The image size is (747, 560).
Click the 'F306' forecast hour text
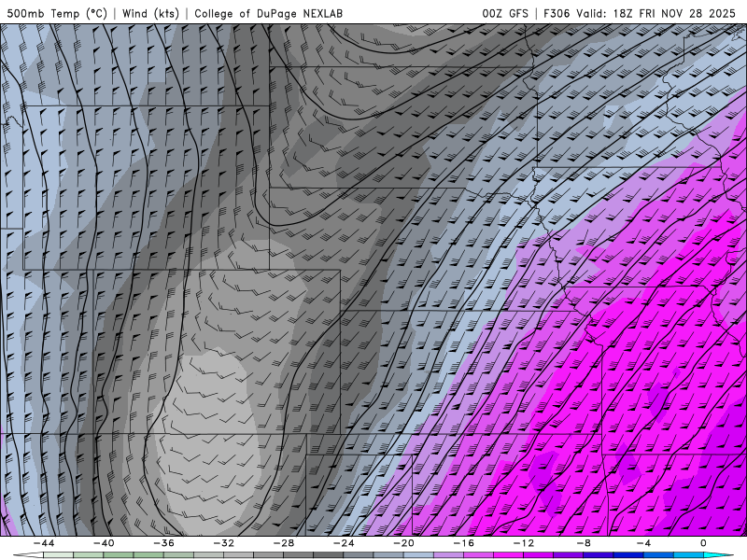pyautogui.click(x=557, y=13)
